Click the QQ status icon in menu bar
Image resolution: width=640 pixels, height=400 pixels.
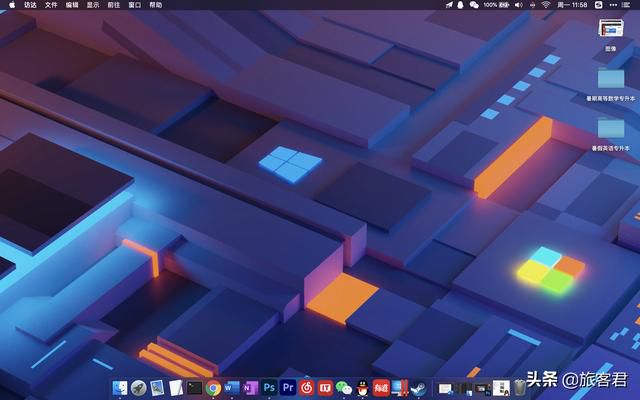tap(460, 5)
